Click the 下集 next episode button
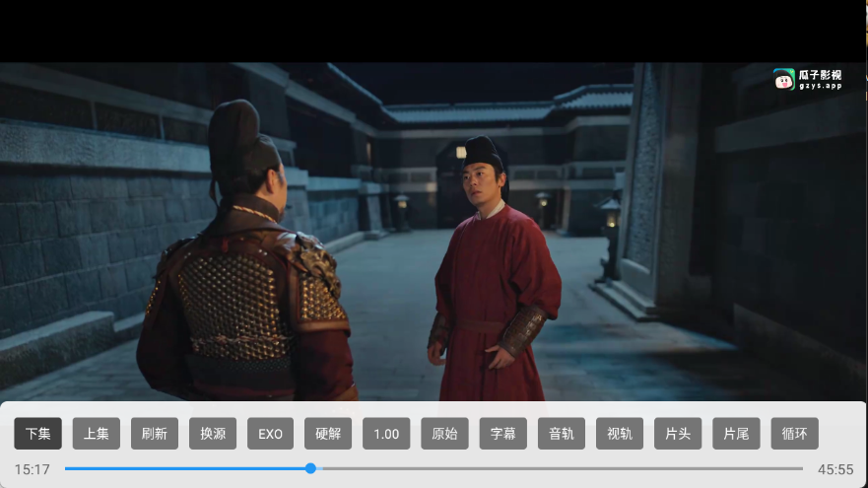The height and width of the screenshot is (488, 868). (38, 434)
